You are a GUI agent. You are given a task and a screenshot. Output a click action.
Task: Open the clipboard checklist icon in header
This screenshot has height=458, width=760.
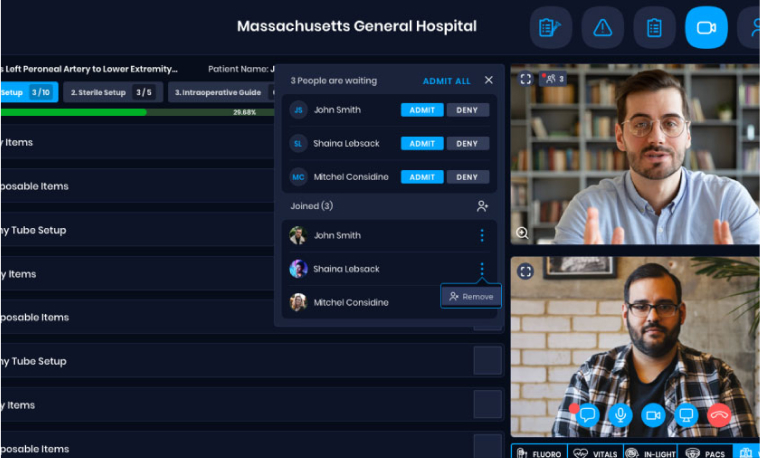[654, 27]
